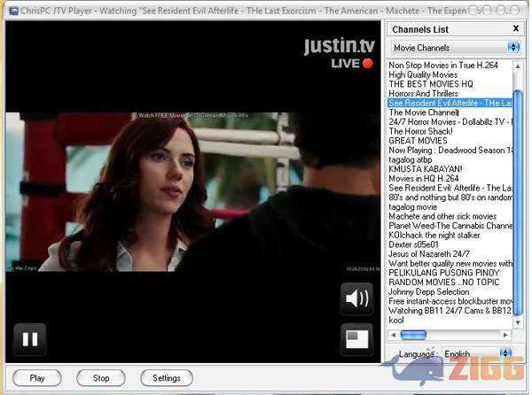Click the horizontal scrollbar thumb below channels
The width and height of the screenshot is (532, 395).
pyautogui.click(x=413, y=335)
